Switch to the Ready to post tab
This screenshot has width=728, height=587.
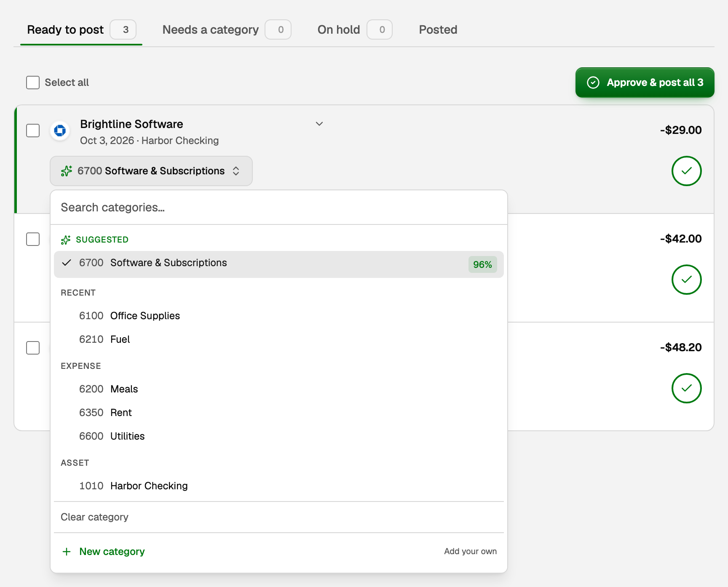81,30
